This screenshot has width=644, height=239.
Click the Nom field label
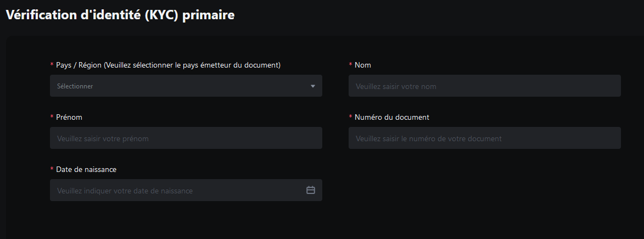coord(363,65)
